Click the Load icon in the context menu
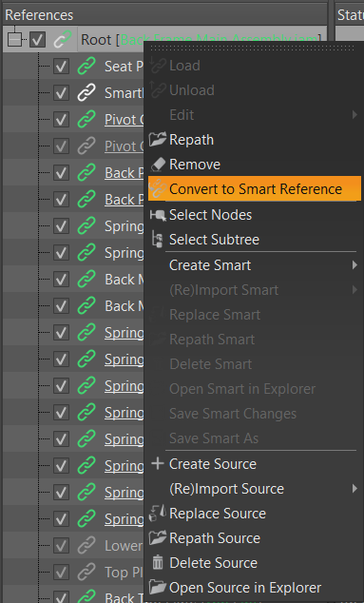This screenshot has width=364, height=603. pyautogui.click(x=158, y=66)
